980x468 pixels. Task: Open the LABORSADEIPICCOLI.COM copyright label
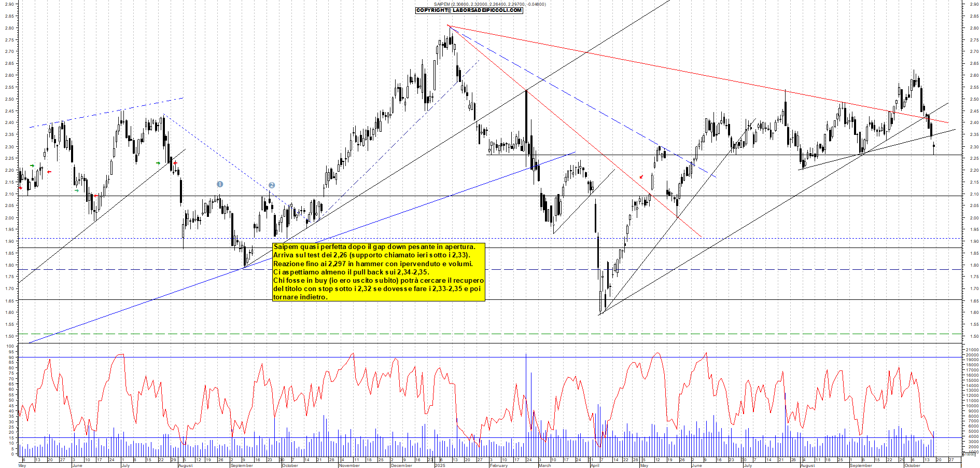click(x=469, y=10)
